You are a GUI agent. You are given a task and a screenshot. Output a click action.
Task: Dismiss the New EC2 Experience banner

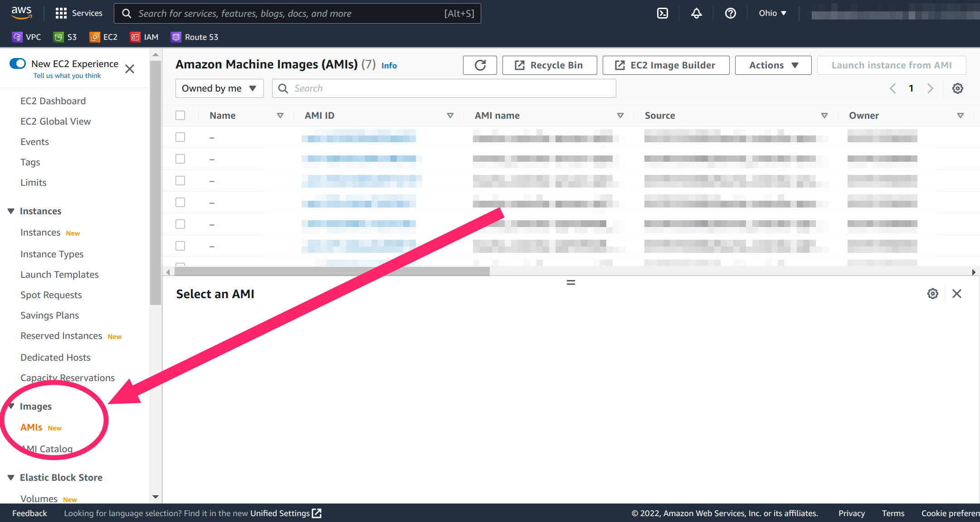130,69
